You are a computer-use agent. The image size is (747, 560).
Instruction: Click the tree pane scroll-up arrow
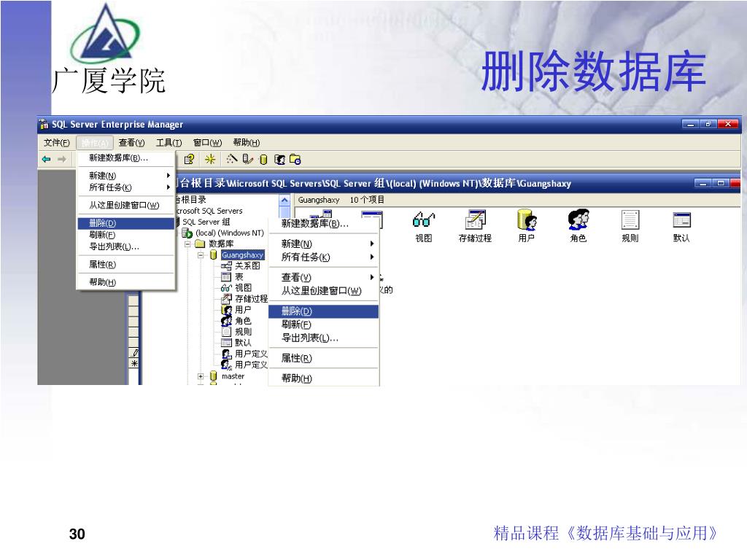(285, 200)
